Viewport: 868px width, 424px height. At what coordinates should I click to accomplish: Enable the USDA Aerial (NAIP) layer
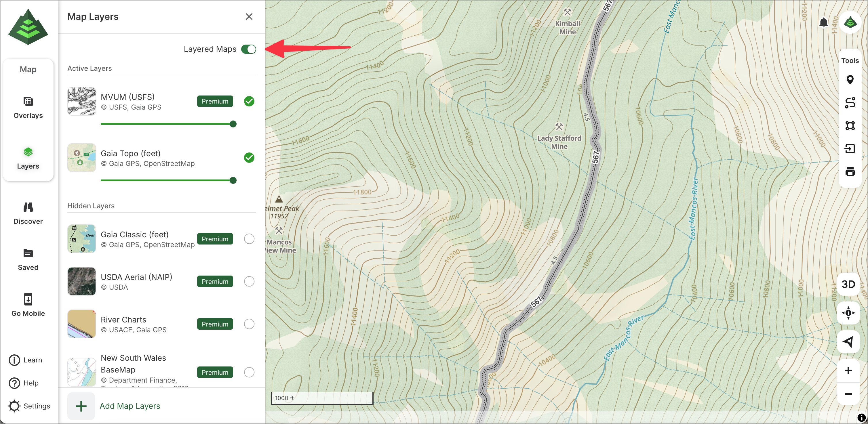coord(249,282)
